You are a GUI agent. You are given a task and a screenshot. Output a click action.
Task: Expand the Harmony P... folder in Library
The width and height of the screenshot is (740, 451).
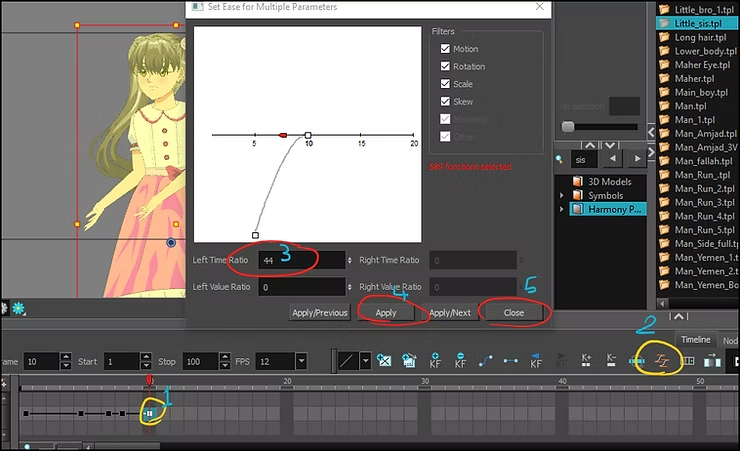tap(562, 209)
